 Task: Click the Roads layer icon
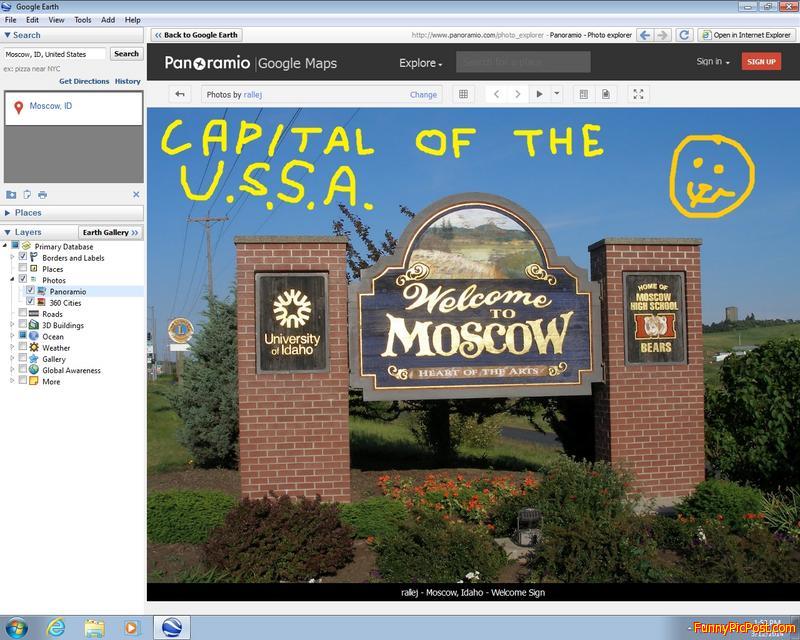point(34,313)
